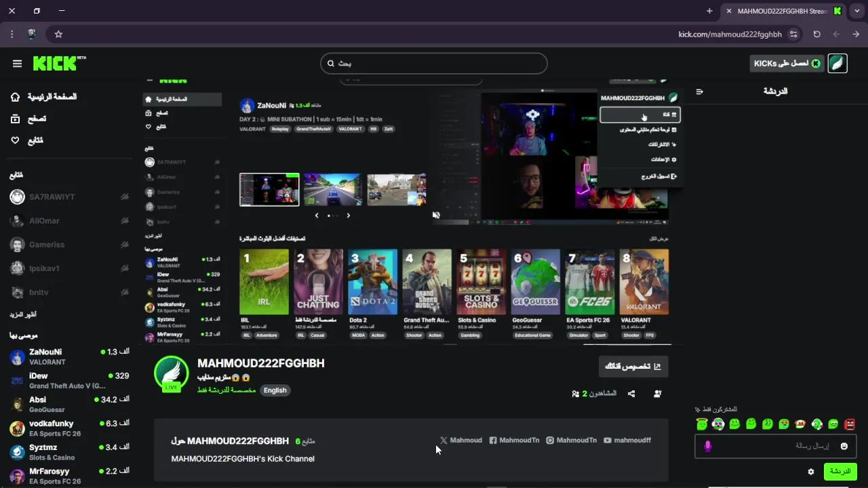The height and width of the screenshot is (488, 868).
Task: Open recommended channel Syztmz
Action: coord(69,452)
